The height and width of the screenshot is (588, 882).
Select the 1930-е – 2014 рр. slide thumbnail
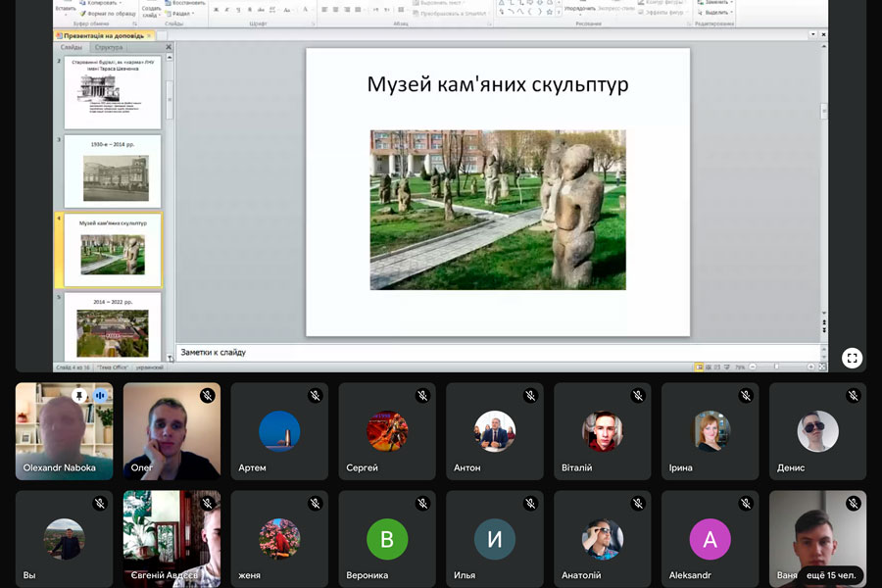click(x=113, y=172)
